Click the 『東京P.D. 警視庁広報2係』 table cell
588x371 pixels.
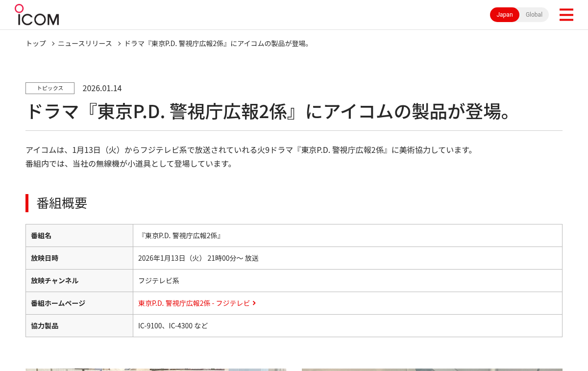click(x=347, y=236)
